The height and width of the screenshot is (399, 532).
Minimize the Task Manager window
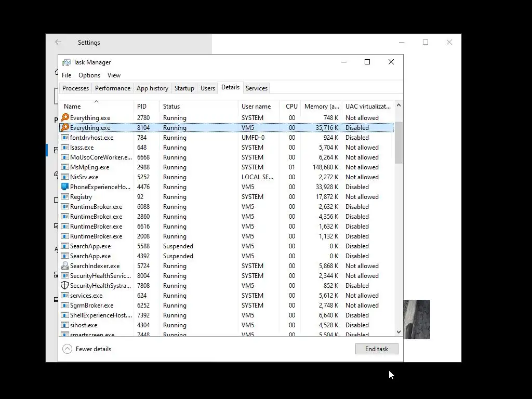(x=344, y=62)
